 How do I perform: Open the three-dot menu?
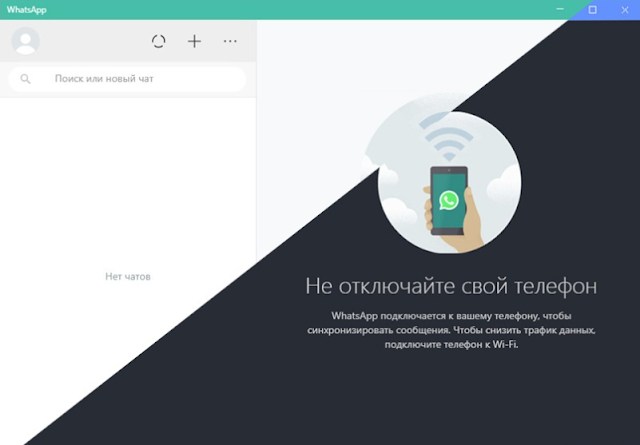click(230, 41)
